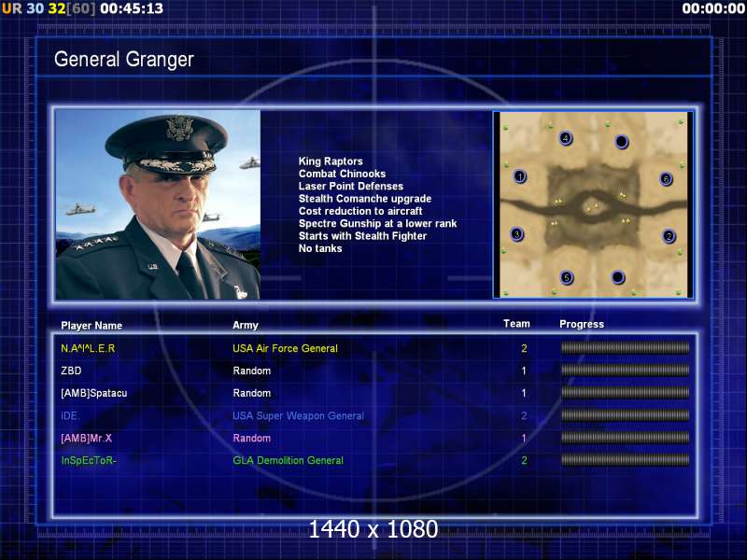
Task: Click start position marker 4 on the map
Action: click(x=566, y=138)
